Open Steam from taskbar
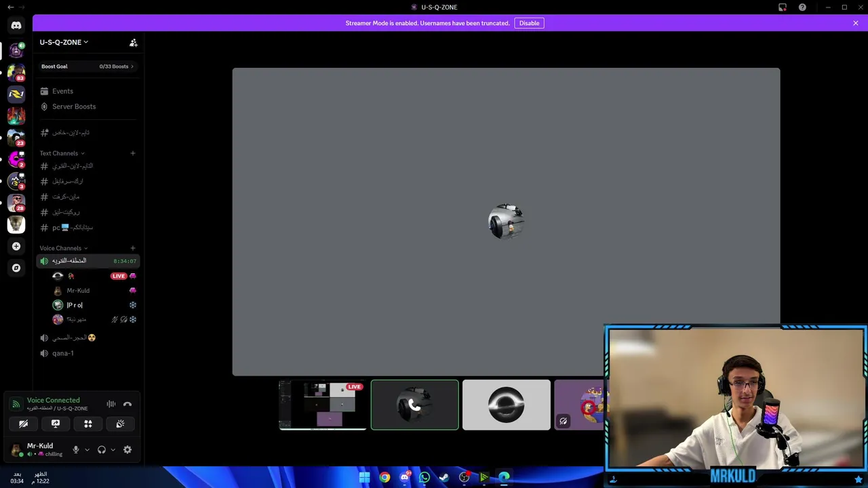868x488 pixels. click(444, 477)
